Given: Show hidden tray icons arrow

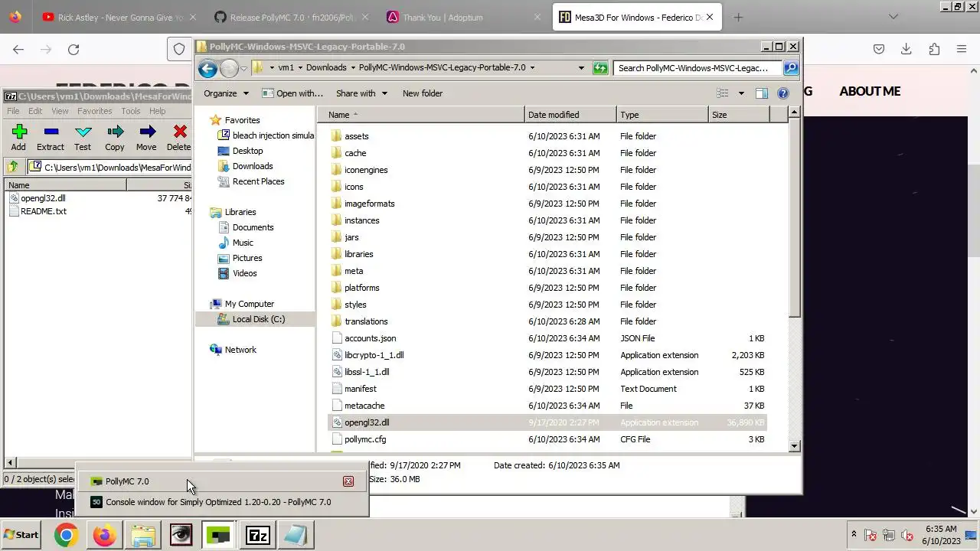Looking at the screenshot, I should tap(854, 534).
